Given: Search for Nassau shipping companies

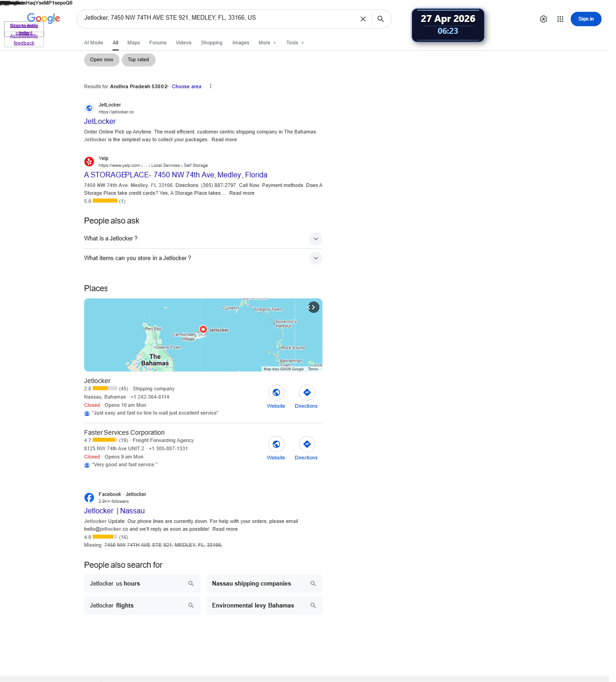Looking at the screenshot, I should [x=264, y=584].
